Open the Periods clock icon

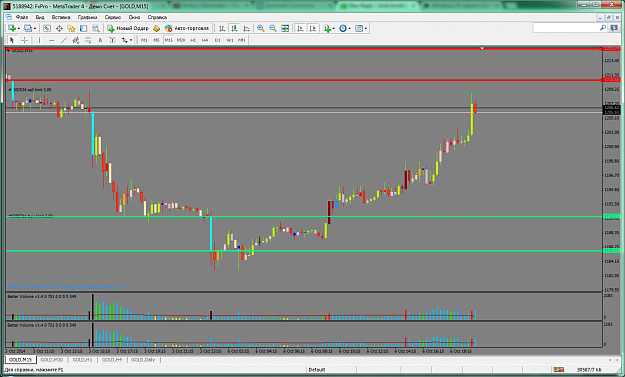[343, 28]
